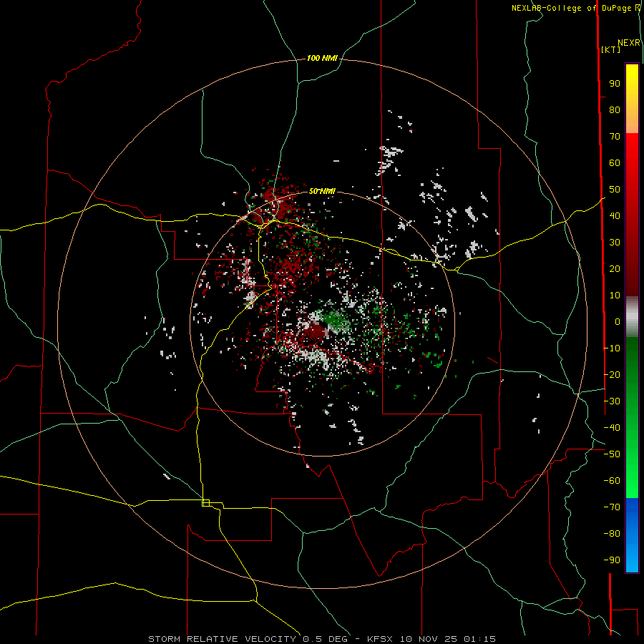The image size is (644, 644).
Task: Click the 0.5 DEG elevation text
Action: click(x=326, y=639)
